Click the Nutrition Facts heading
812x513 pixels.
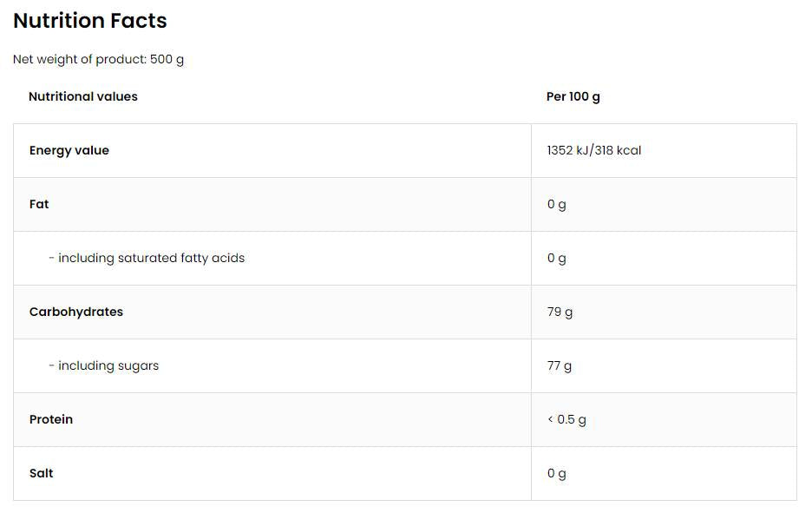(x=90, y=21)
